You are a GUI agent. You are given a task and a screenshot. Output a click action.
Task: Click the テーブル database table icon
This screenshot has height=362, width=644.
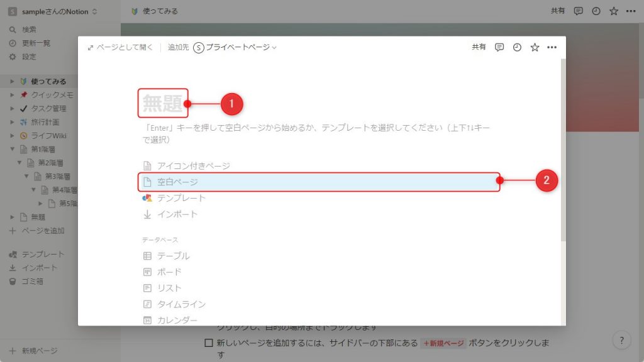tap(147, 256)
